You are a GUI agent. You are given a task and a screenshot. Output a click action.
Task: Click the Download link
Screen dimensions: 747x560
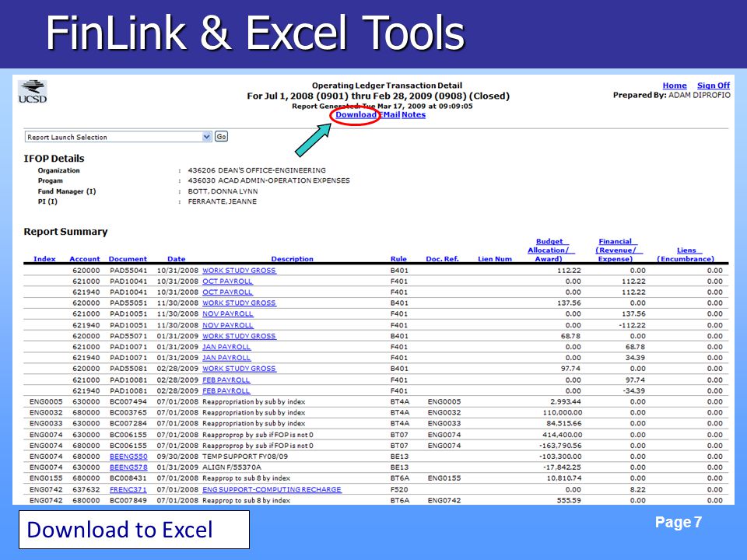356,115
